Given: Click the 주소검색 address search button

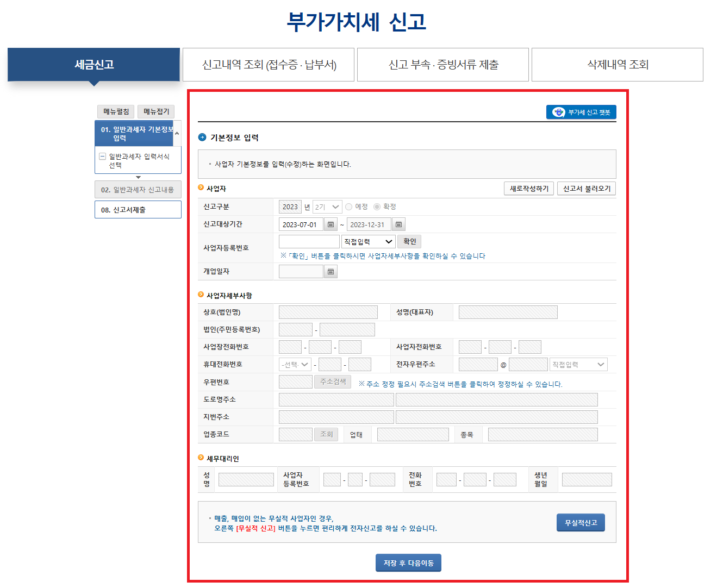Looking at the screenshot, I should (x=332, y=381).
